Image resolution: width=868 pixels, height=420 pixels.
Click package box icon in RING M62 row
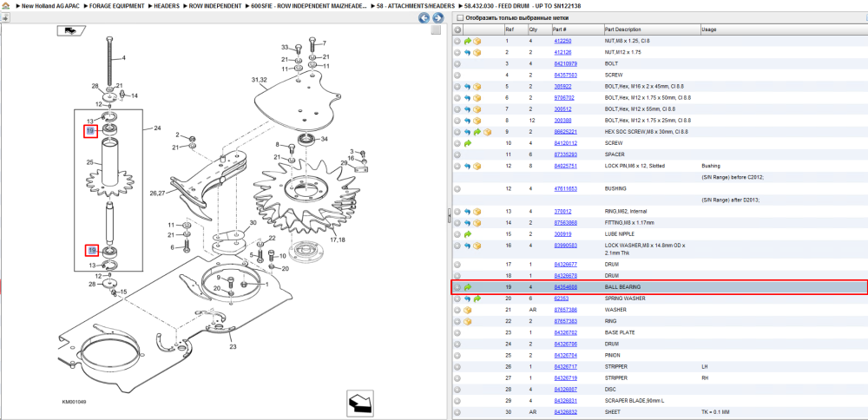(x=477, y=212)
